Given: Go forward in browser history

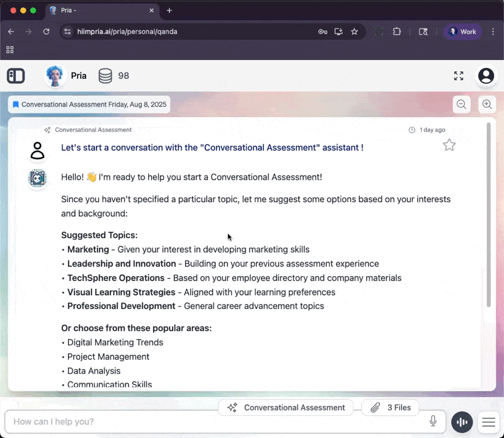Looking at the screenshot, I should click(x=28, y=32).
